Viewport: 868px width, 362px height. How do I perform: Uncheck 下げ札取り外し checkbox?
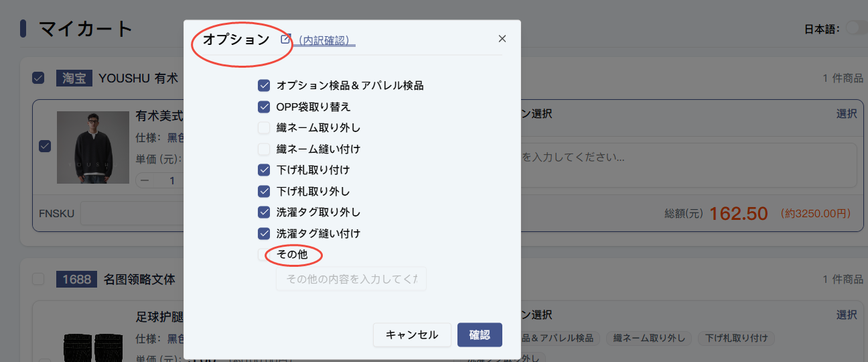coord(264,192)
